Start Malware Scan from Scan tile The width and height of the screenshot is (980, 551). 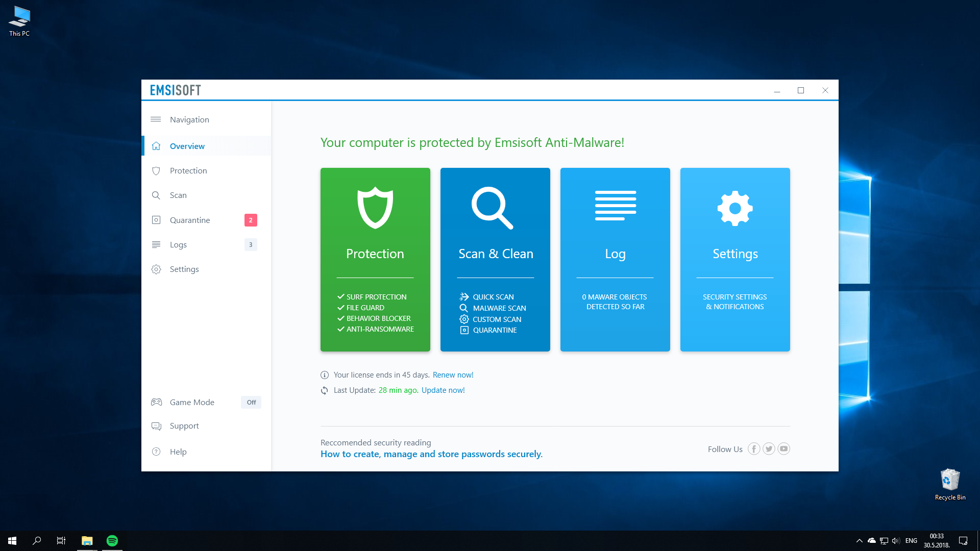click(499, 308)
